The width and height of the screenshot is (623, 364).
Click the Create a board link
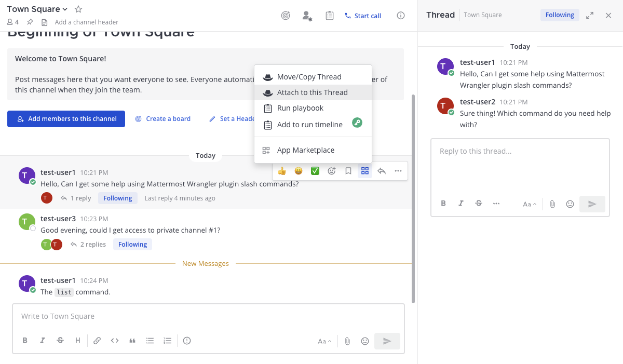click(162, 119)
